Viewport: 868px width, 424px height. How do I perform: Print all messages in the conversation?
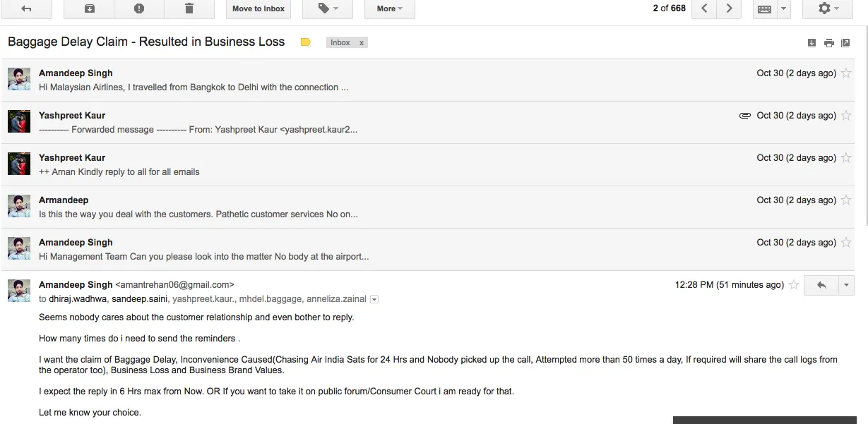coord(828,43)
